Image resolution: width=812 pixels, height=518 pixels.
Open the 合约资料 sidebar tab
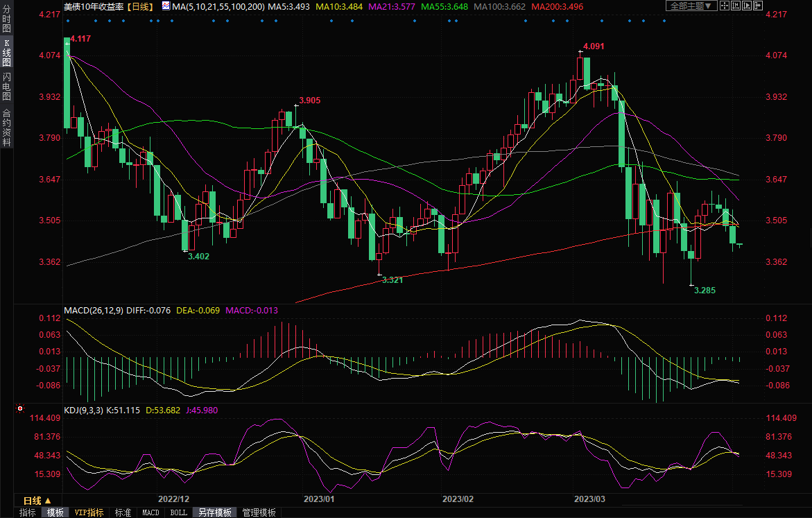(6, 128)
